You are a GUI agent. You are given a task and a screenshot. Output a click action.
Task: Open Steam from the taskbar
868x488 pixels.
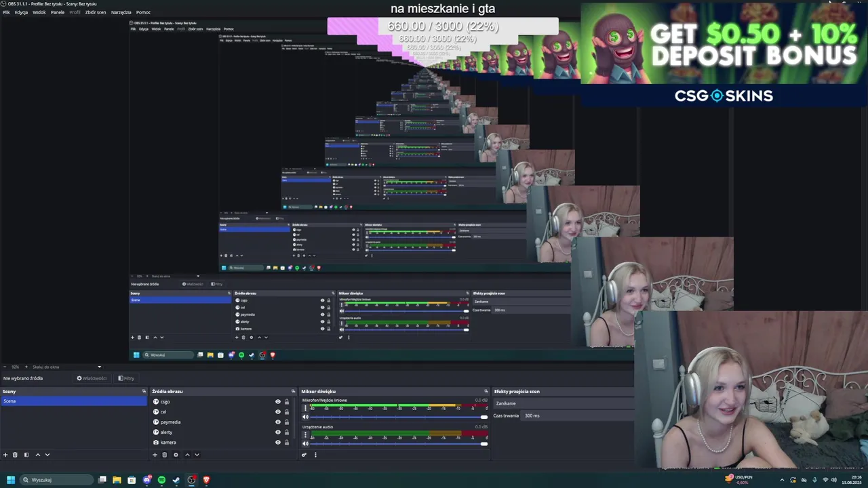pos(176,480)
